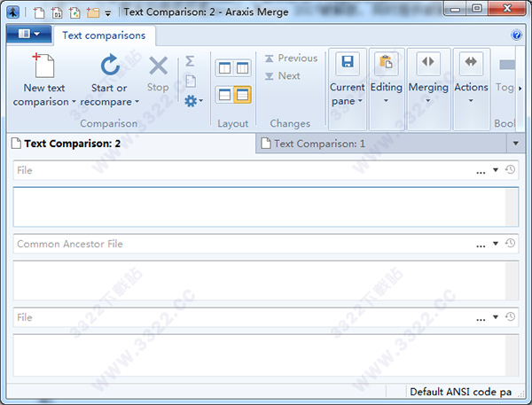Open the Current pane save menu
This screenshot has height=405, width=532.
pyautogui.click(x=348, y=90)
